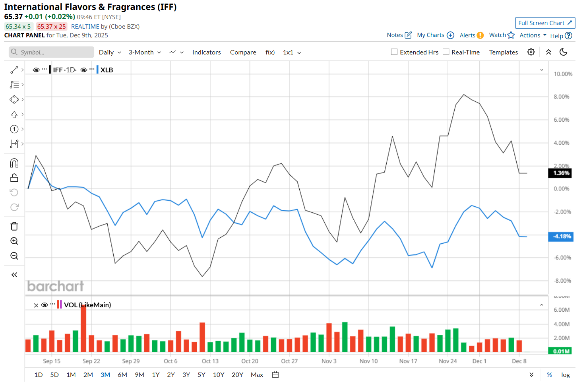This screenshot has width=587, height=392.
Task: Click the Watch star icon
Action: [x=511, y=35]
